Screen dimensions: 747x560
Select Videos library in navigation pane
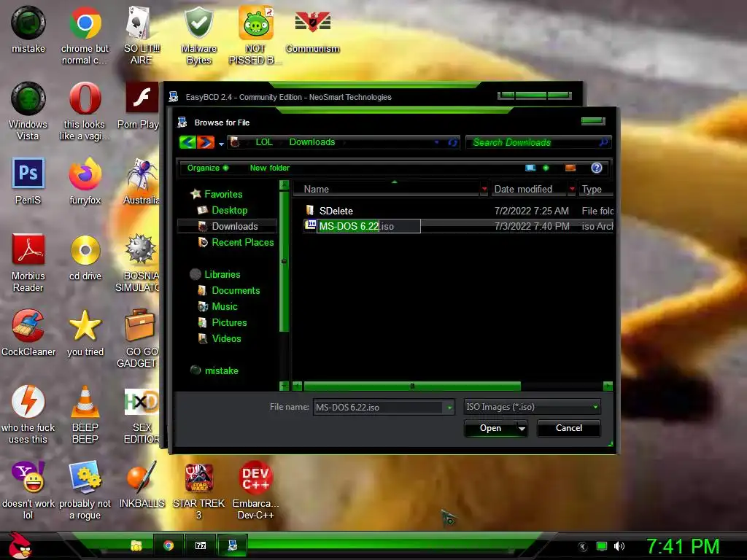(226, 338)
